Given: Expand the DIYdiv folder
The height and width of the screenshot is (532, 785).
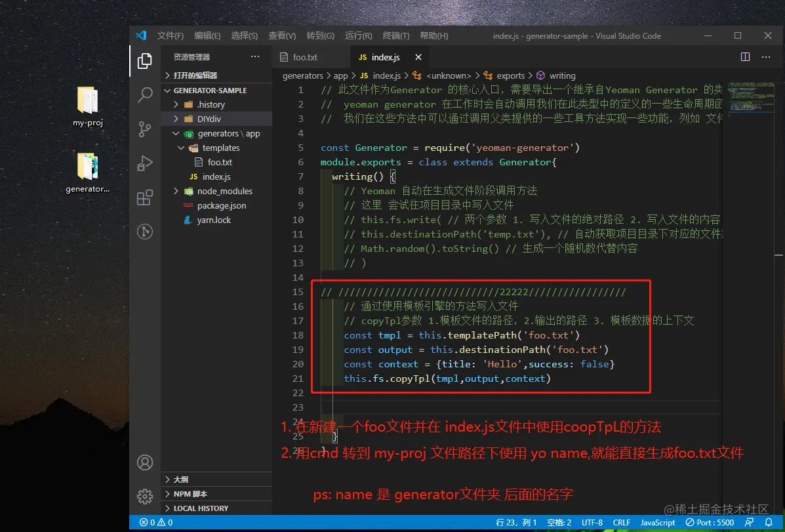Looking at the screenshot, I should coord(176,119).
